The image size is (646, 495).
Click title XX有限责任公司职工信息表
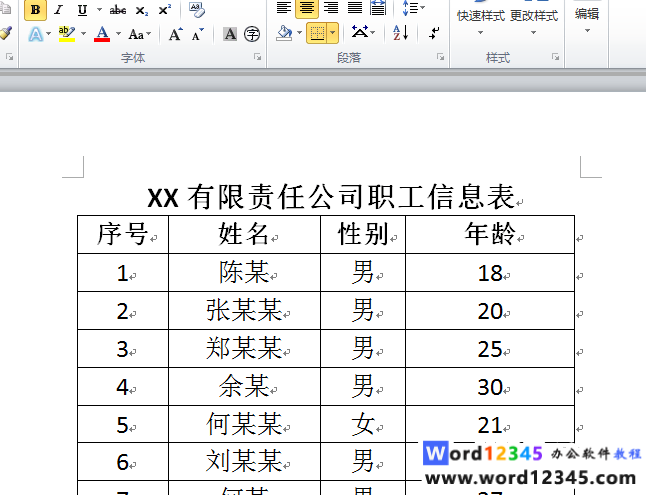click(331, 197)
